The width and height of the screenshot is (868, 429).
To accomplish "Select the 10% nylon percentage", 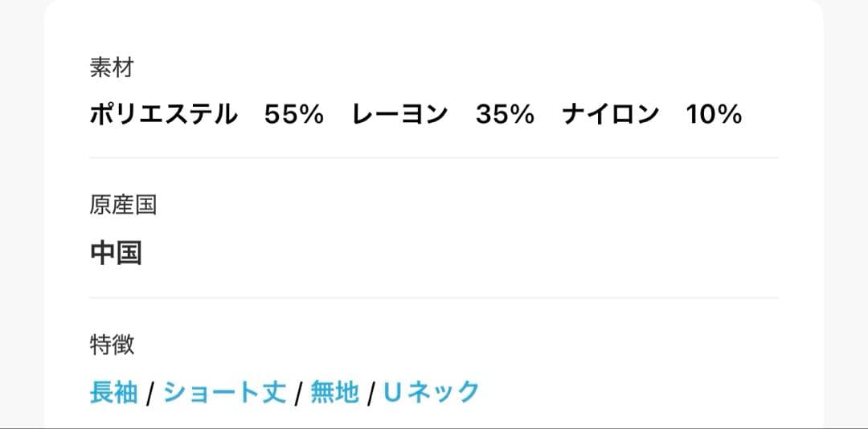I will (714, 115).
